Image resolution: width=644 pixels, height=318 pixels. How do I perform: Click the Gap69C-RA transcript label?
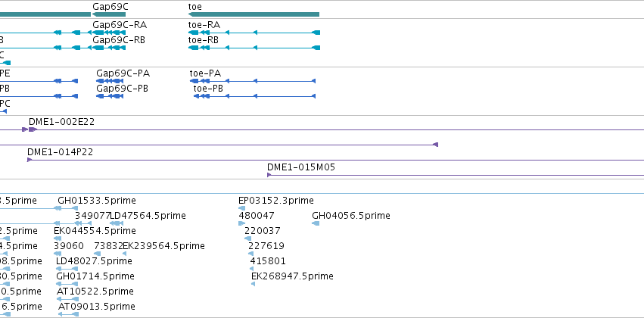pos(120,25)
